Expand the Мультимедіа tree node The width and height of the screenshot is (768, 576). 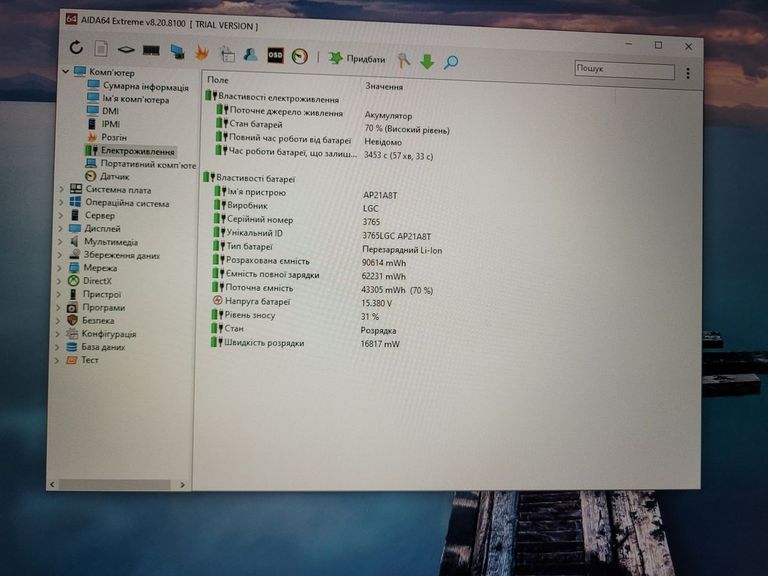coord(60,242)
